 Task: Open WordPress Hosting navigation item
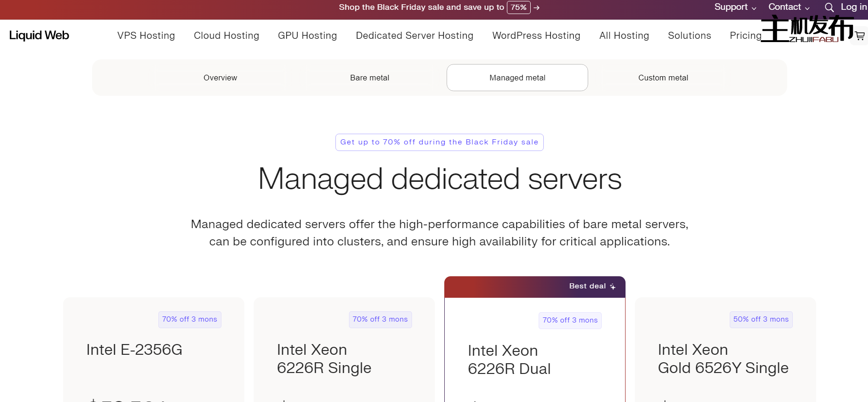click(x=536, y=36)
